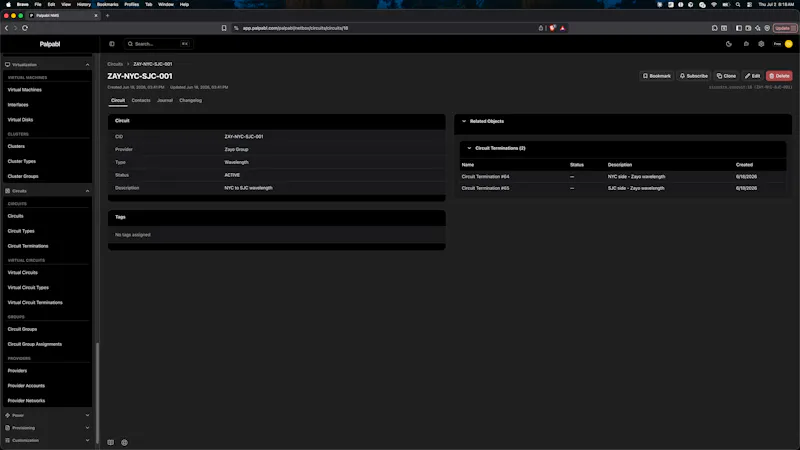The width and height of the screenshot is (800, 450).
Task: Open Cluster Types in sidebar
Action: click(22, 161)
